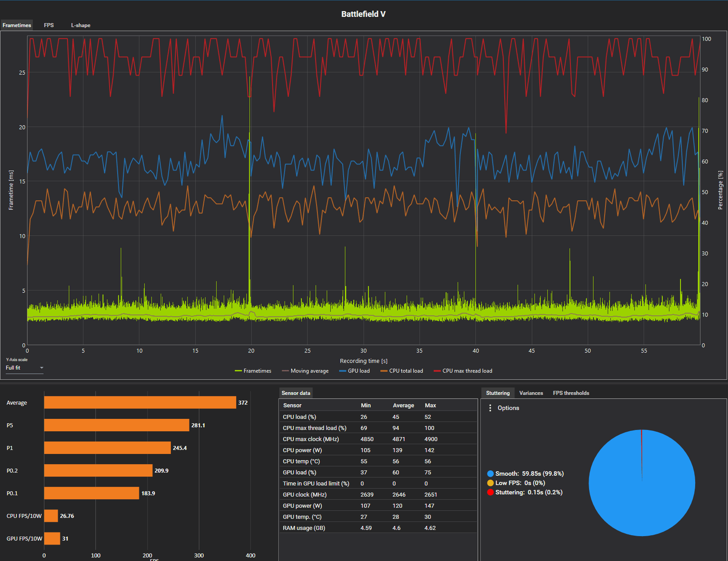
Task: Click the CPU FPS/10W bar
Action: point(51,516)
